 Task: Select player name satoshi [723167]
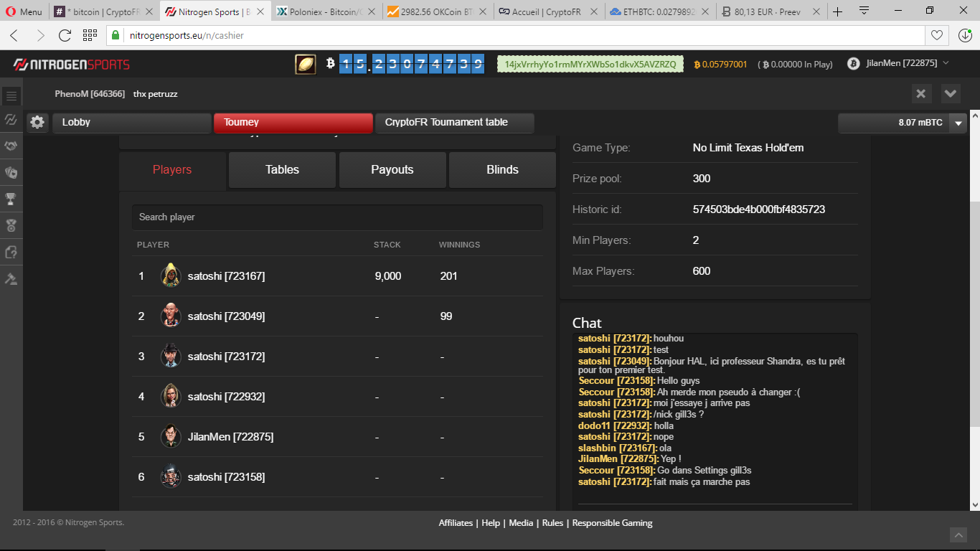226,276
